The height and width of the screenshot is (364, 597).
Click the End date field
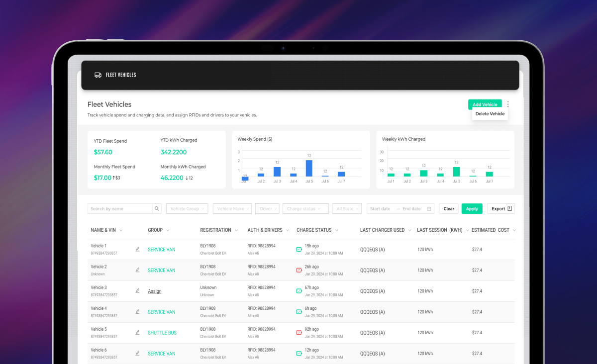[x=411, y=209]
